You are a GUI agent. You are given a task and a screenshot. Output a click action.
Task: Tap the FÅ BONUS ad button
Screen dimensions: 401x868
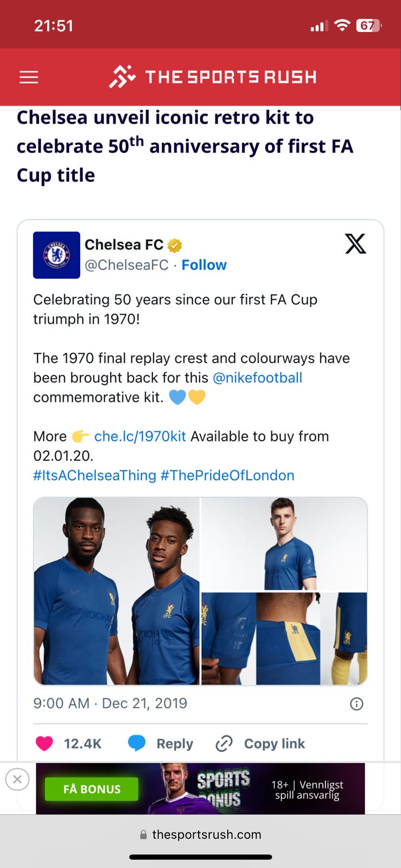click(92, 789)
